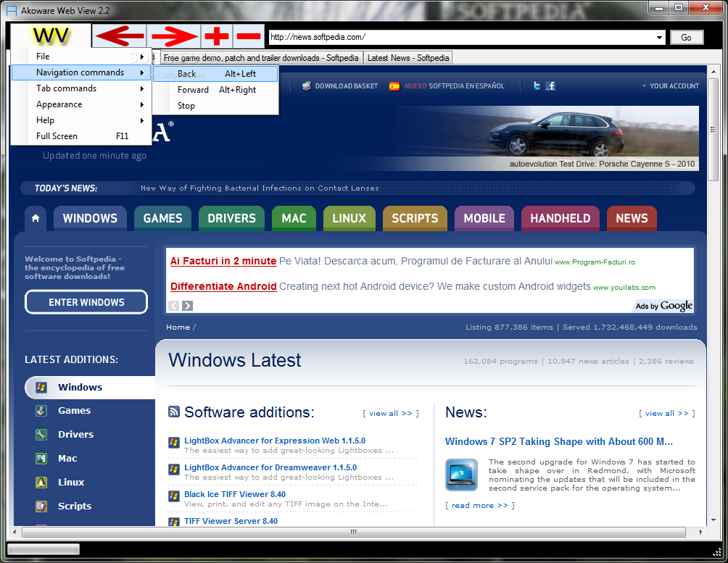Click the Windows icon in Latest Additions
This screenshot has width=728, height=563.
[x=41, y=387]
